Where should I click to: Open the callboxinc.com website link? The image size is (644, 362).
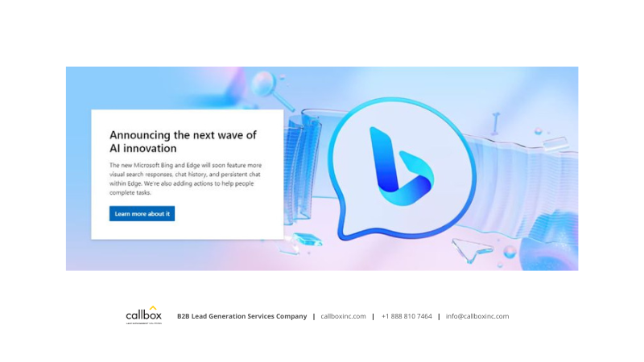click(343, 316)
